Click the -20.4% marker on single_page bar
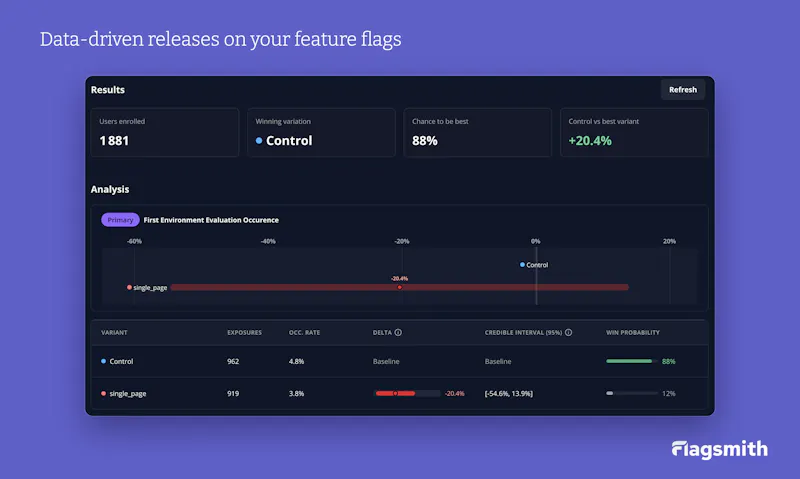Screen dimensions: 800x479 click(x=399, y=287)
